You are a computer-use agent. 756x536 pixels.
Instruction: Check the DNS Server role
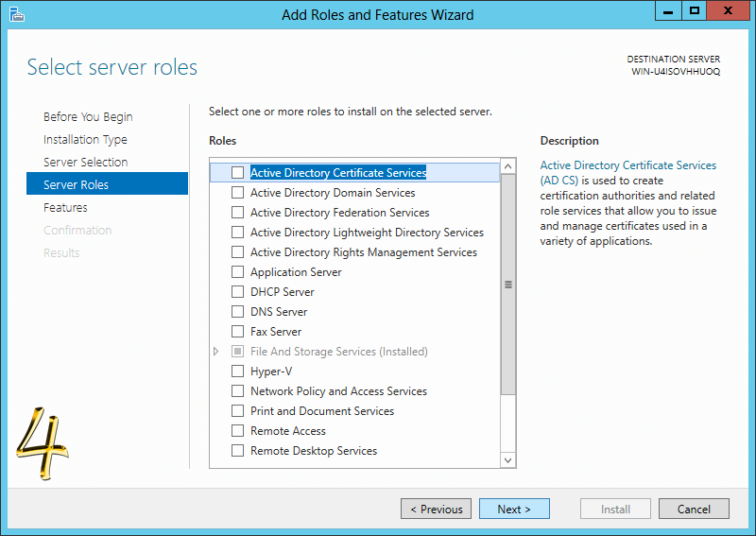click(x=237, y=312)
